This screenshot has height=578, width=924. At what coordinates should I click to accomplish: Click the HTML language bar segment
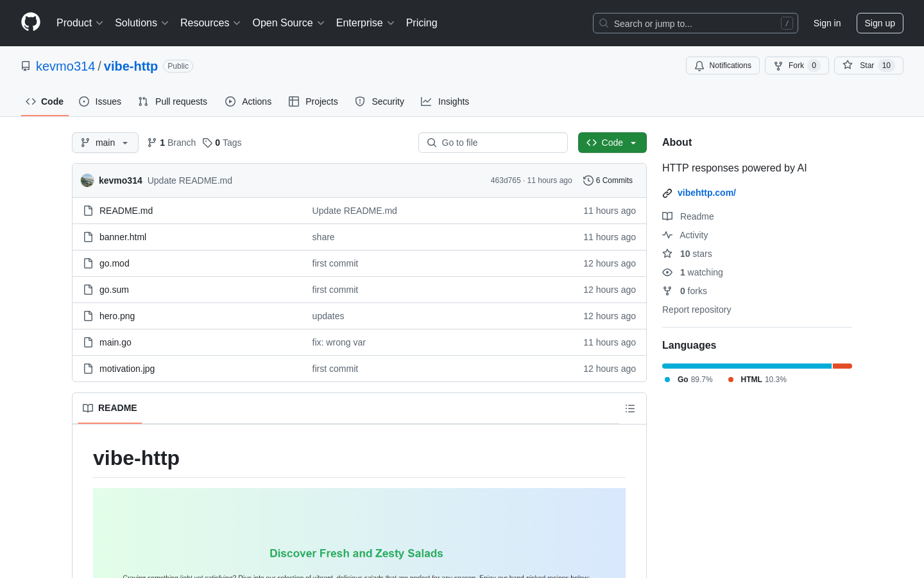click(843, 366)
